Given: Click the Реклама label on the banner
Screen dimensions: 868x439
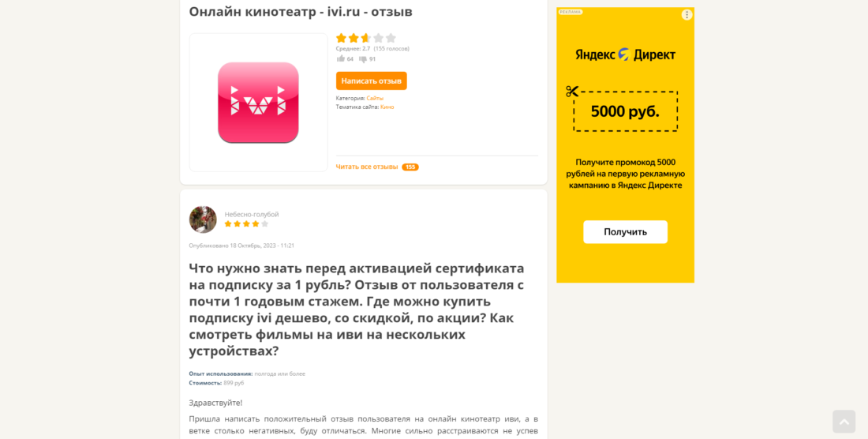Looking at the screenshot, I should pos(571,12).
